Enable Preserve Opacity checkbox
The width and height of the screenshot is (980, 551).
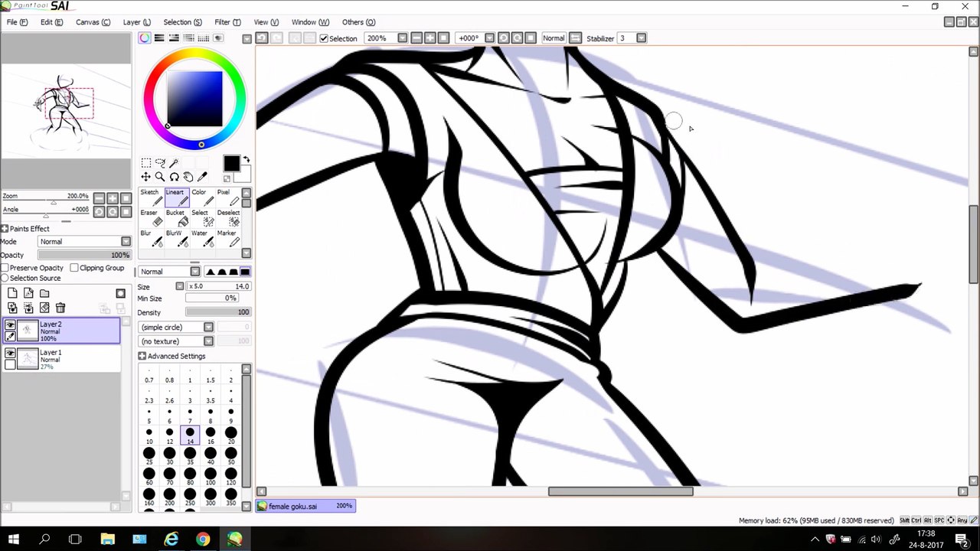coord(5,268)
